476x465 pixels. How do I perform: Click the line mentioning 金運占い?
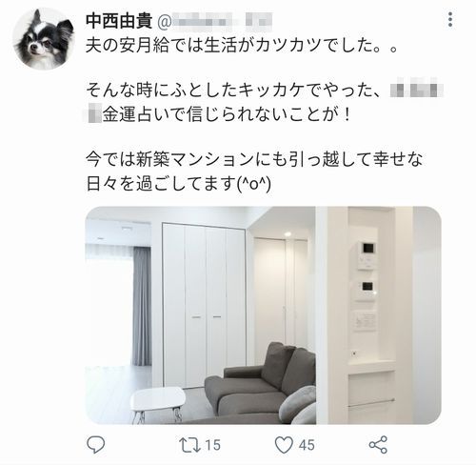coord(219,114)
